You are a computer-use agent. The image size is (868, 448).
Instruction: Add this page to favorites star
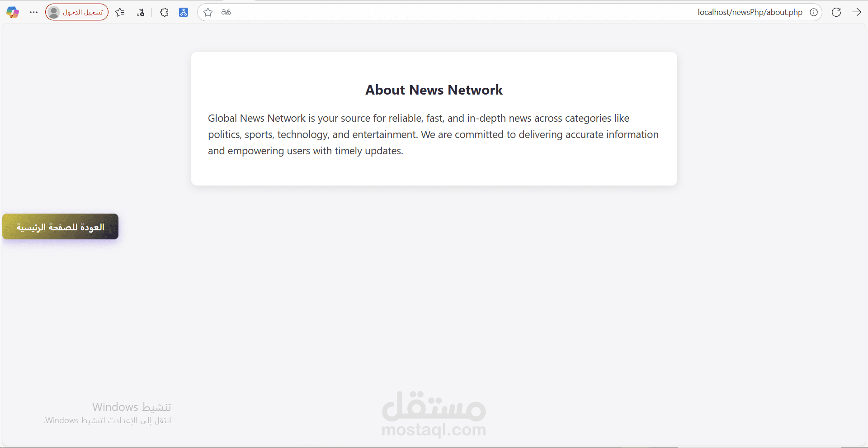pyautogui.click(x=208, y=12)
